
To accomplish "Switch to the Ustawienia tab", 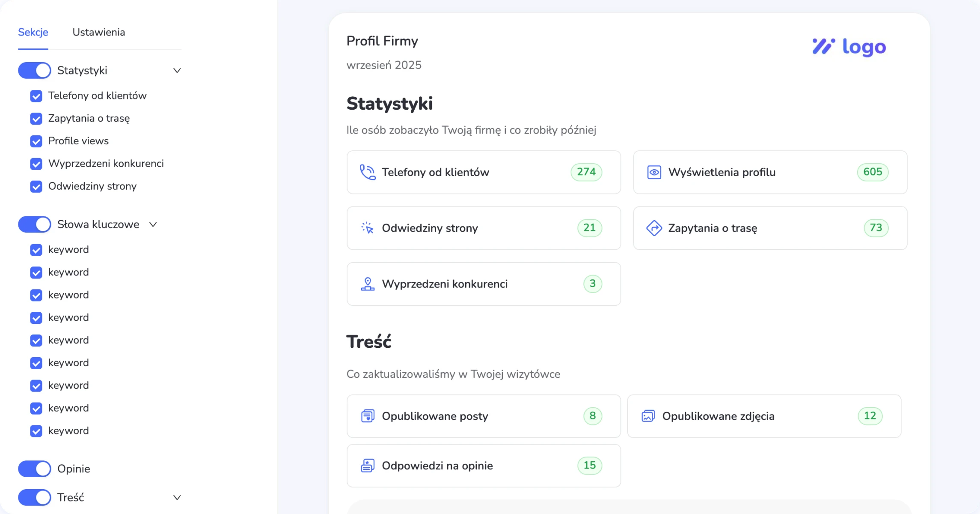I will coord(98,32).
